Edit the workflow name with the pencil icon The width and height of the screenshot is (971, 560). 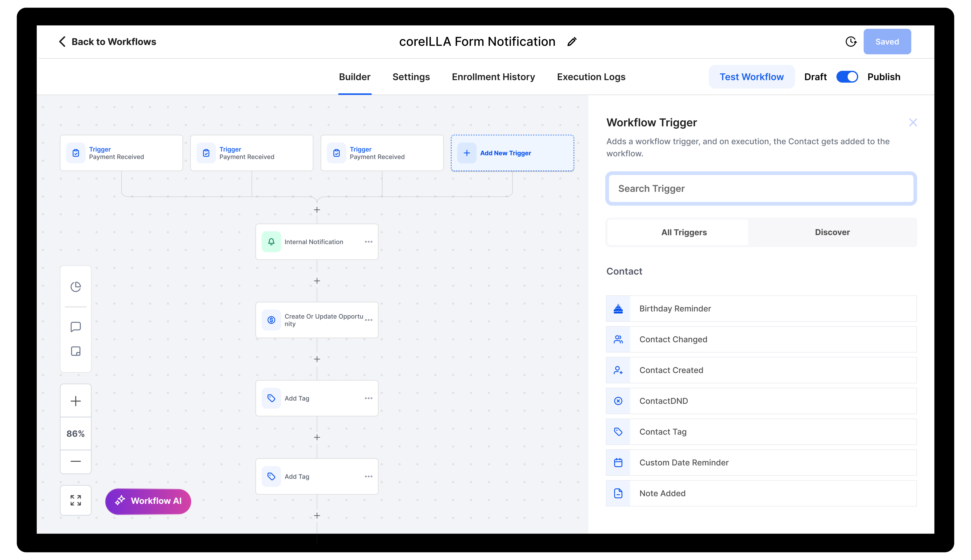572,42
